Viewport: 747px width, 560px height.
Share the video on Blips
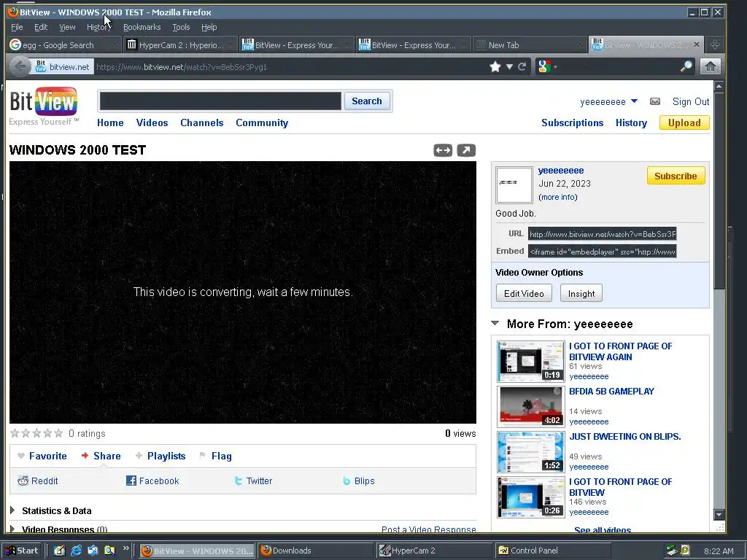[359, 481]
